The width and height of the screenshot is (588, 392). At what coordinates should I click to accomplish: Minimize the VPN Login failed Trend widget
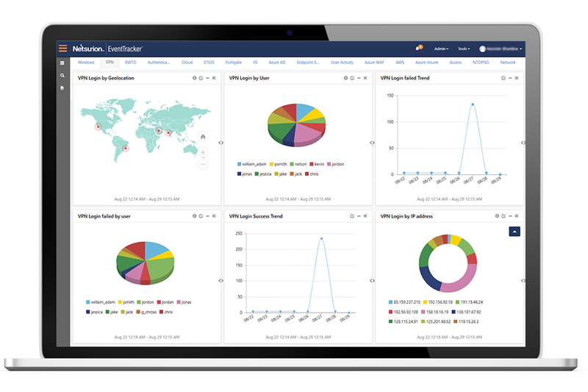(x=510, y=78)
